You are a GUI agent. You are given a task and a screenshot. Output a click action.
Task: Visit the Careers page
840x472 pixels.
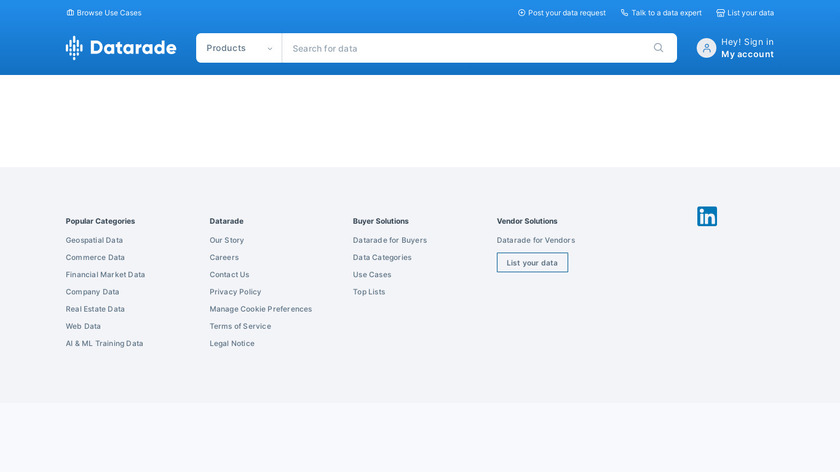(x=224, y=258)
